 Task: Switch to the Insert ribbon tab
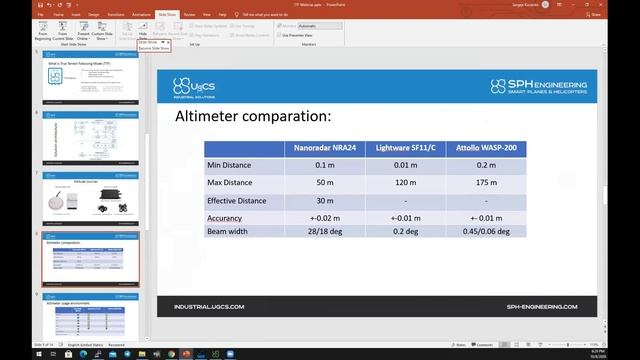[x=76, y=14]
